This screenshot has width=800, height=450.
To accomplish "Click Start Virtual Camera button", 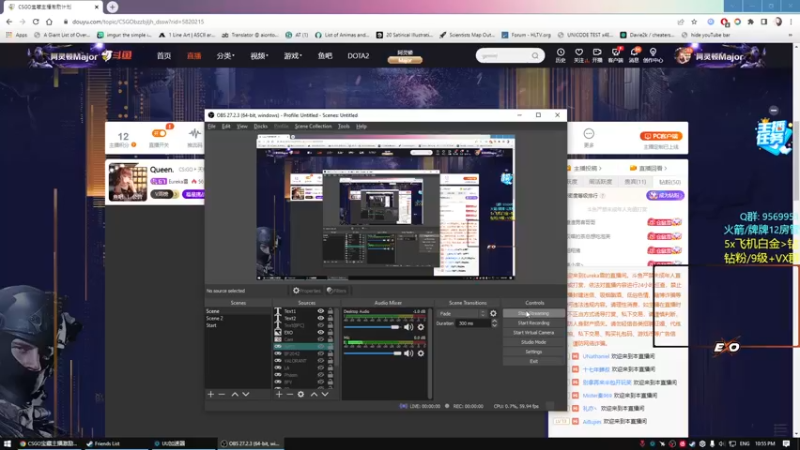I will (x=534, y=333).
